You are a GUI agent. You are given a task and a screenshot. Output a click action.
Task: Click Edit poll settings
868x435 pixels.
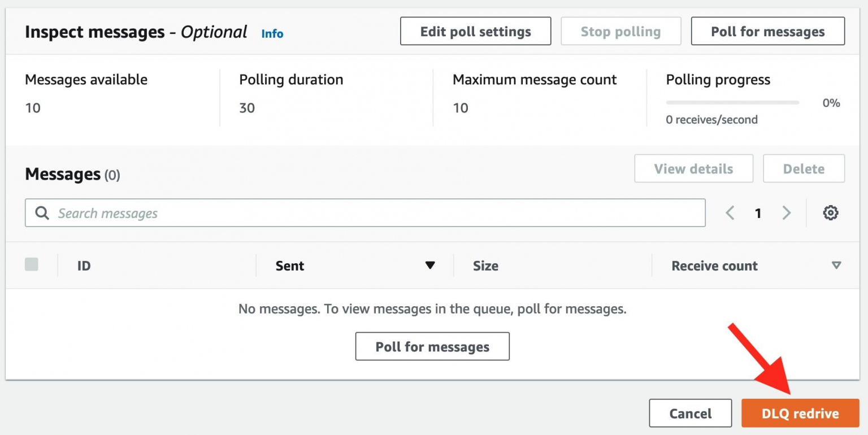coord(475,31)
